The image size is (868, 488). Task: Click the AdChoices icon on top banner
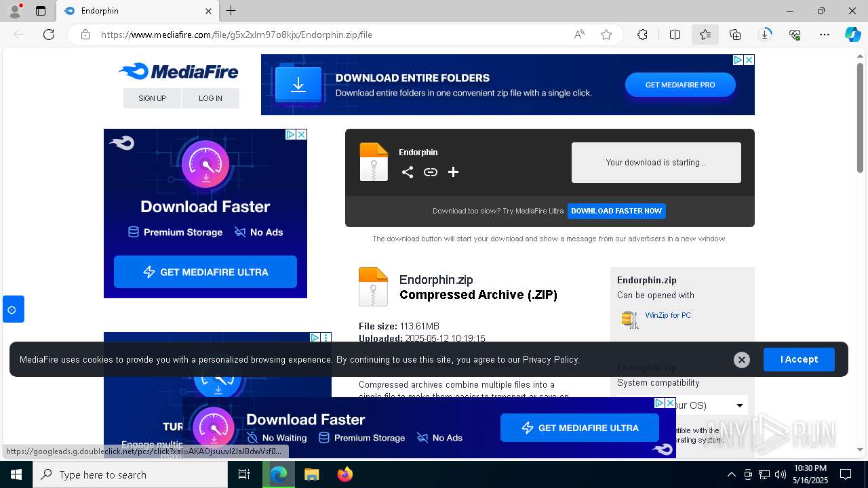point(738,60)
